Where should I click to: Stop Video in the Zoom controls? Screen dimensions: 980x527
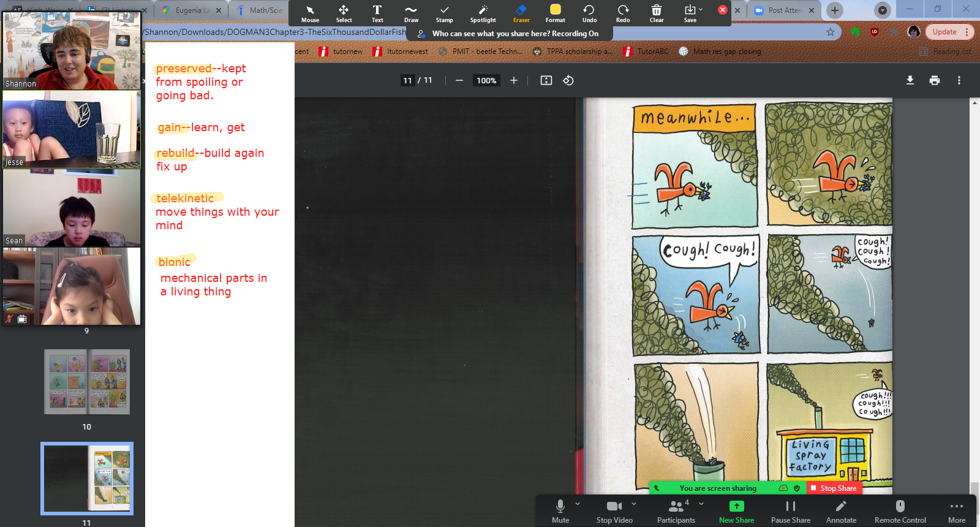(x=614, y=511)
